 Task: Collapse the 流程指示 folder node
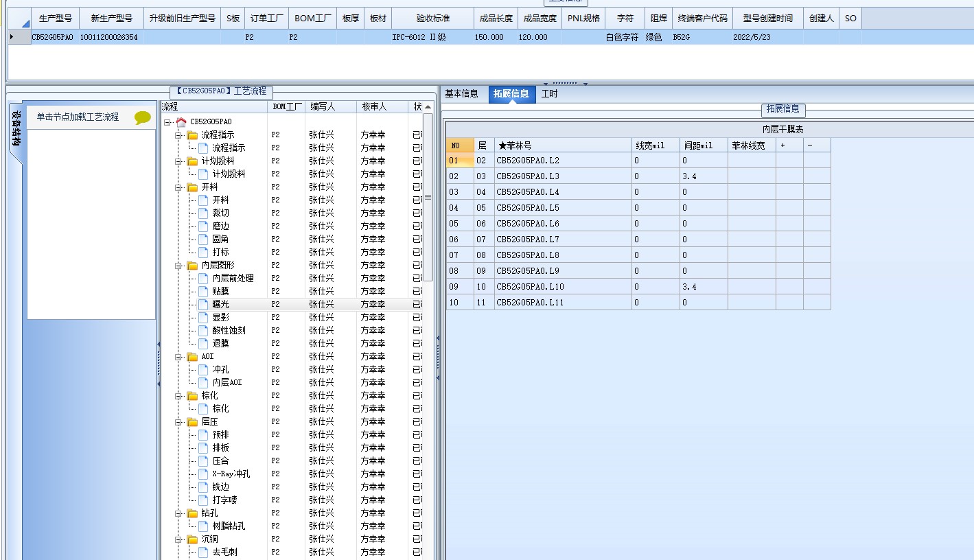pyautogui.click(x=178, y=135)
